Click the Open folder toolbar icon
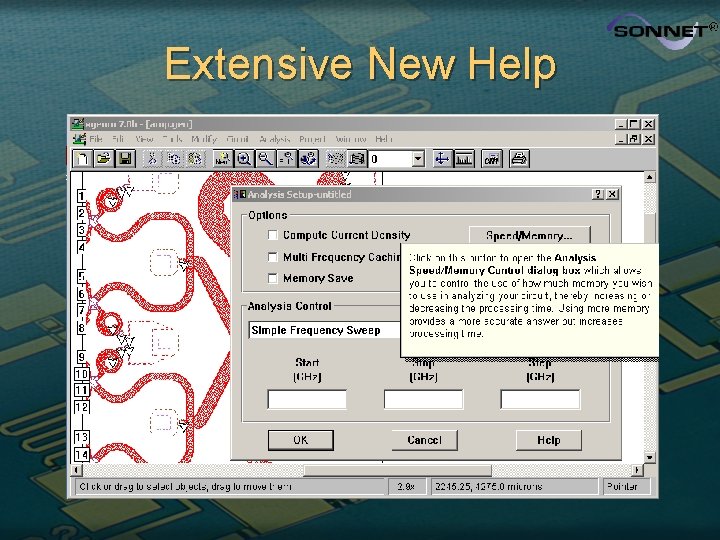 (104, 159)
